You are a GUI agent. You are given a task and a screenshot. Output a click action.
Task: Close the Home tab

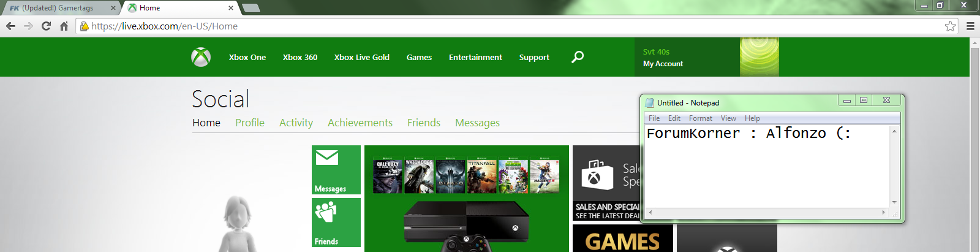[x=231, y=8]
